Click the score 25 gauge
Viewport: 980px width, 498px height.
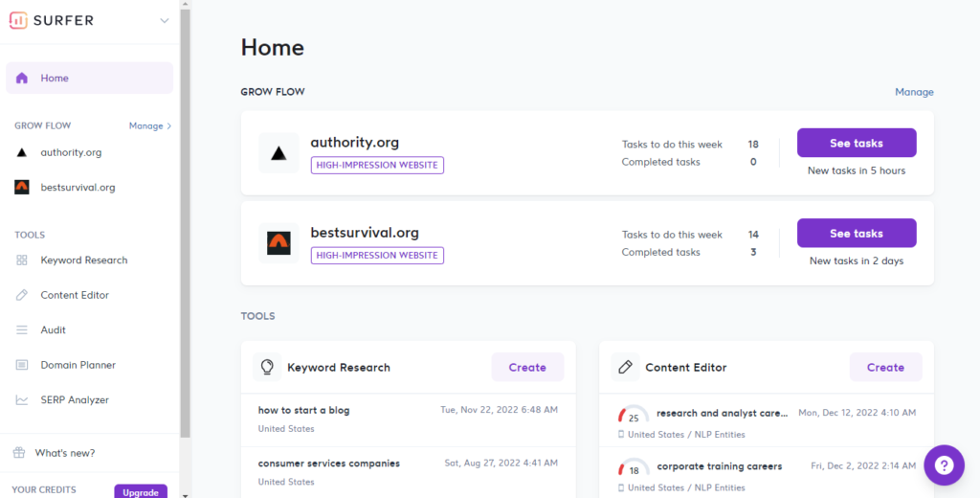pyautogui.click(x=633, y=414)
